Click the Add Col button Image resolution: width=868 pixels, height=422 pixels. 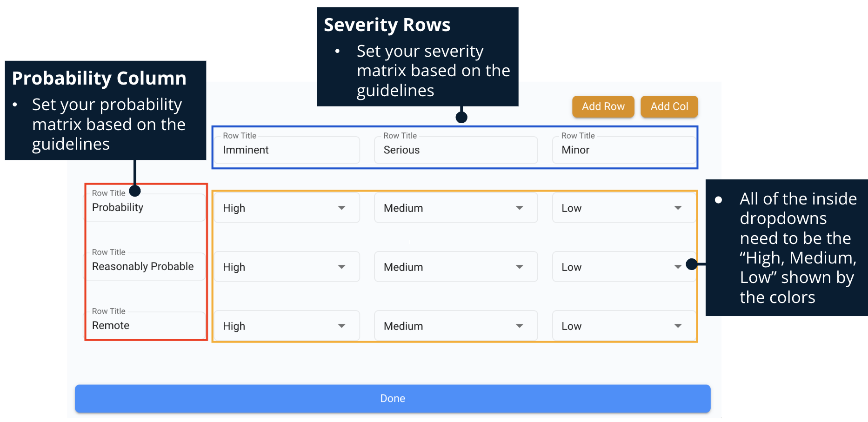669,106
